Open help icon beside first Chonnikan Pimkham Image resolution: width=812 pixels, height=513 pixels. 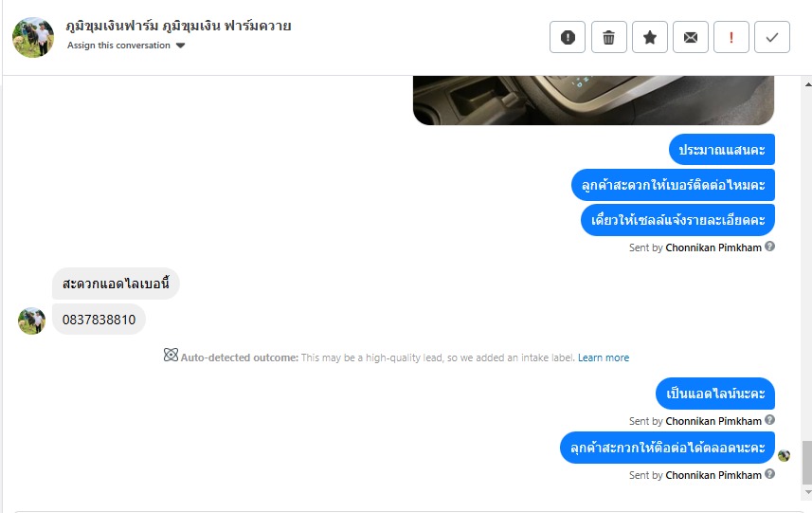pyautogui.click(x=770, y=247)
